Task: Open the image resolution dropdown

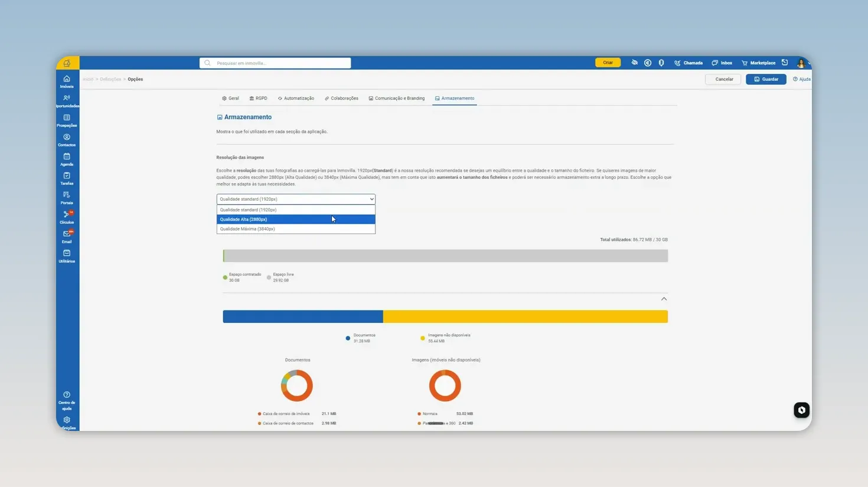Action: (296, 199)
